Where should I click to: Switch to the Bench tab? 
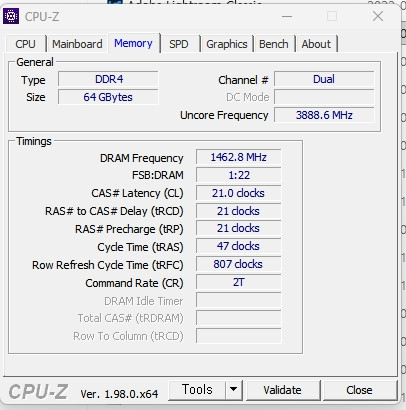(274, 44)
